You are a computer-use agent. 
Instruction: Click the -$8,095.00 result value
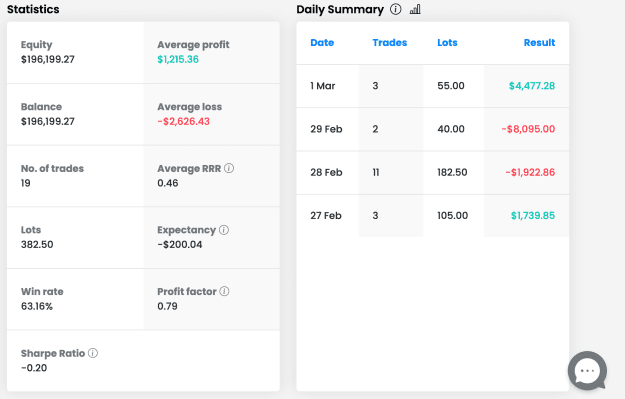[528, 129]
